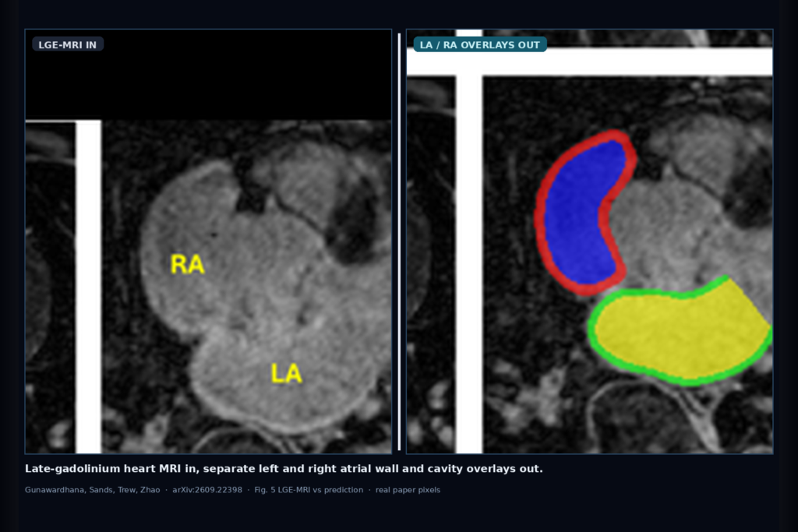Click the black blank area above left MRI

click(x=208, y=75)
